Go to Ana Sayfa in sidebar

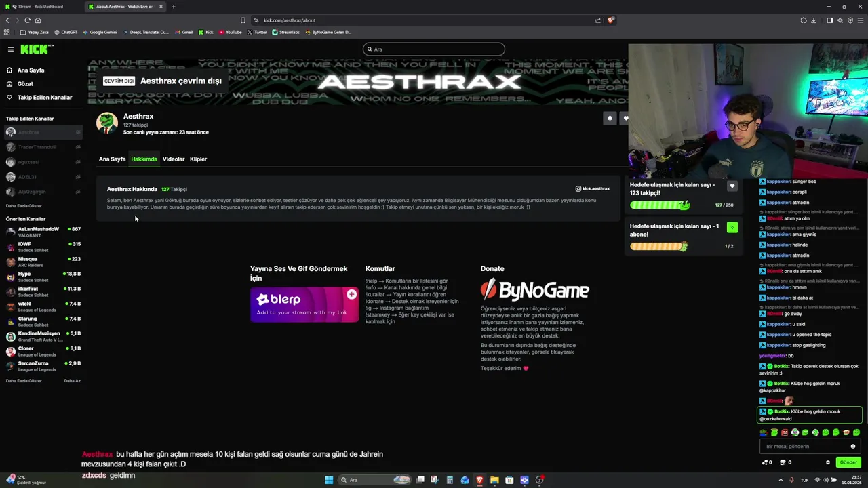click(x=31, y=70)
